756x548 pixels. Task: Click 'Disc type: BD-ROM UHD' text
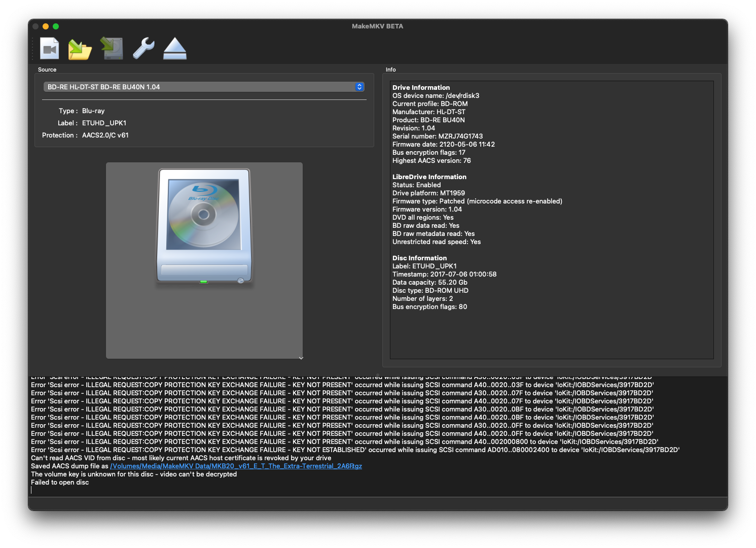click(x=430, y=290)
